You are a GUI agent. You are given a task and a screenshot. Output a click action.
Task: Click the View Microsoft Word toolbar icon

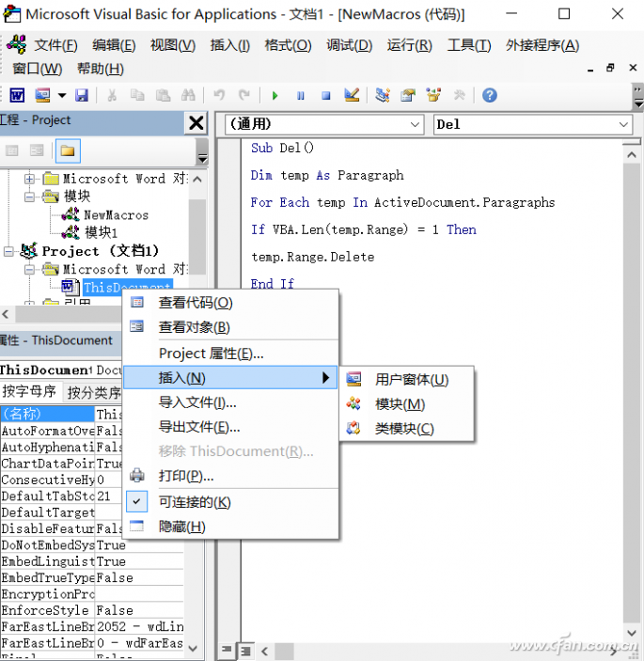[17, 95]
